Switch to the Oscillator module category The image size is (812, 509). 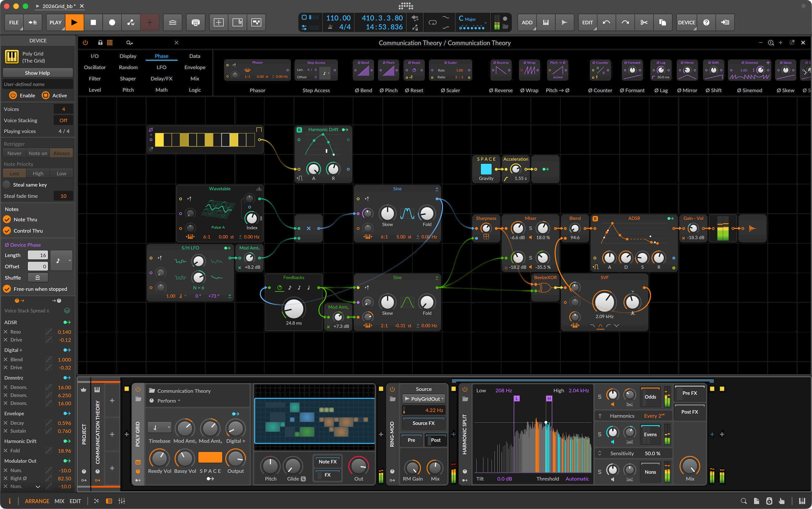(x=95, y=67)
